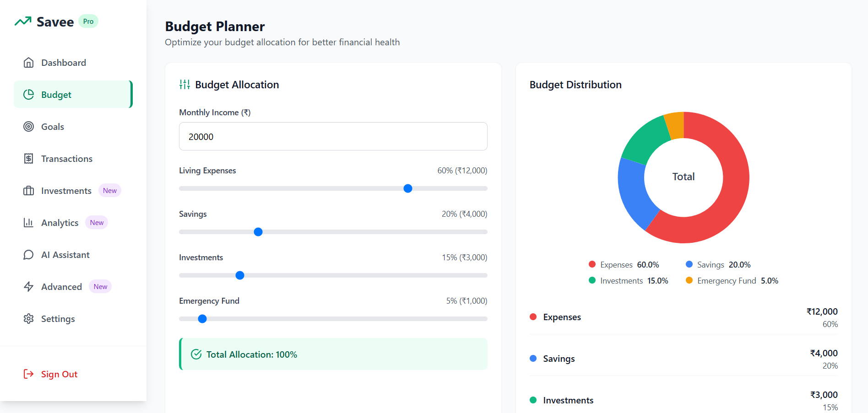
Task: Click the Monthly Income input field
Action: [333, 136]
